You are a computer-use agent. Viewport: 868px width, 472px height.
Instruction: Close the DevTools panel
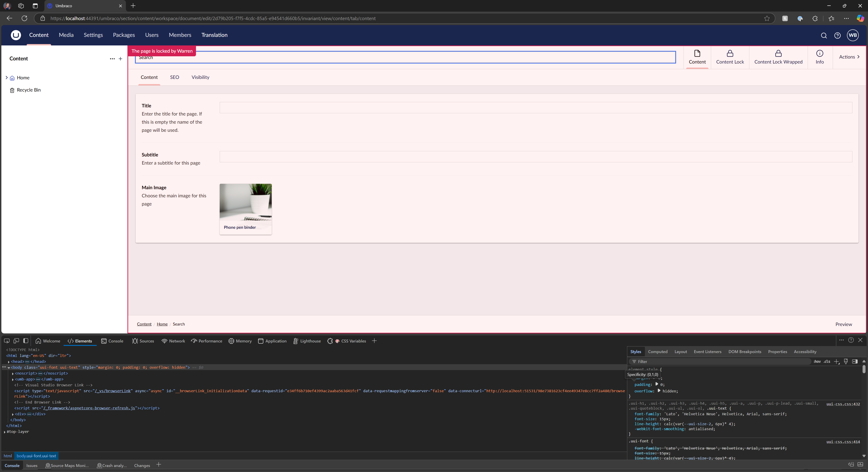point(860,340)
